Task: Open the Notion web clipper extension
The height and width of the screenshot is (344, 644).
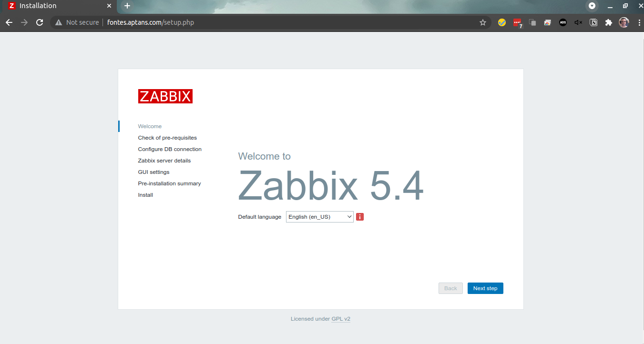Action: point(593,22)
